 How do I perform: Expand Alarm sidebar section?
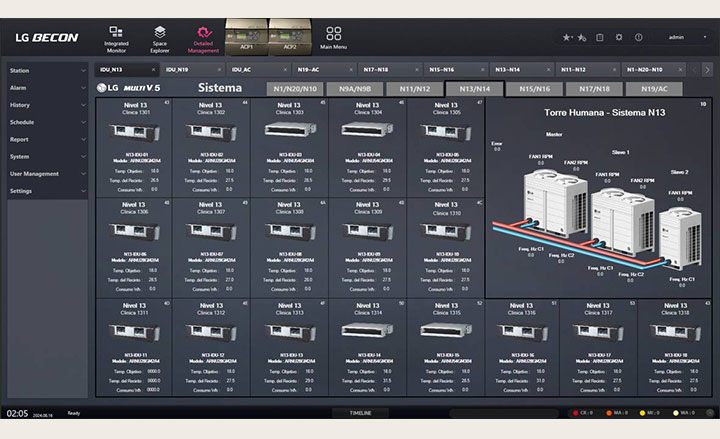tap(47, 88)
